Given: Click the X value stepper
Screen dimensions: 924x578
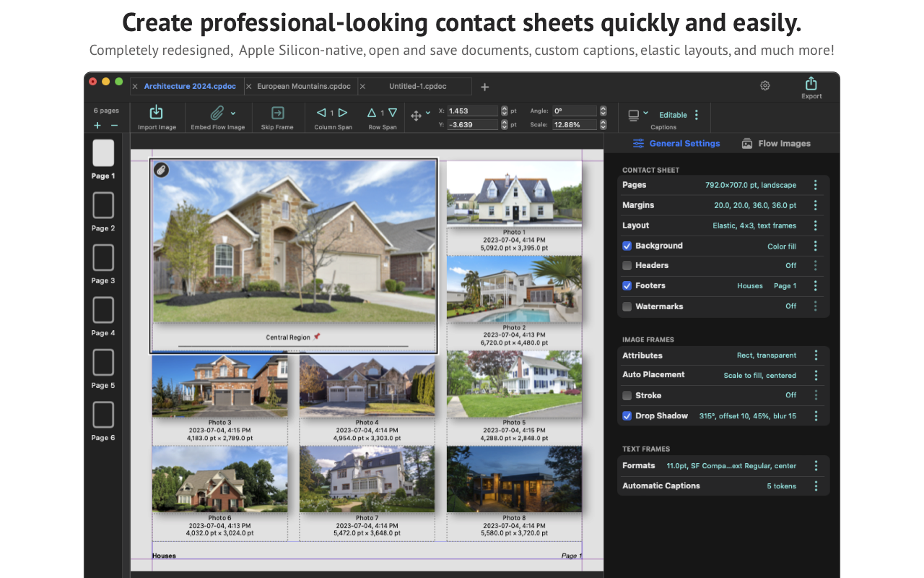Looking at the screenshot, I should coord(504,111).
